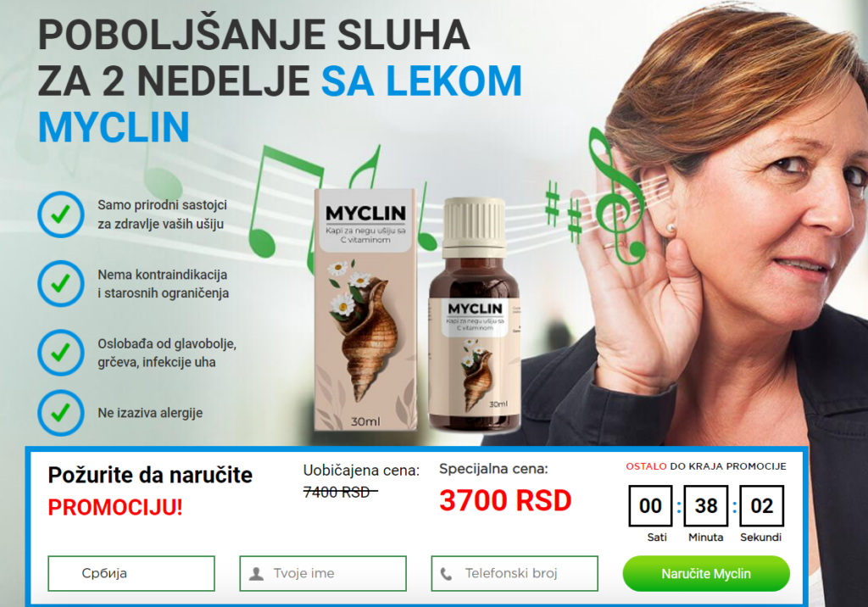
Task: Click the green treble clef graphic
Action: click(615, 195)
